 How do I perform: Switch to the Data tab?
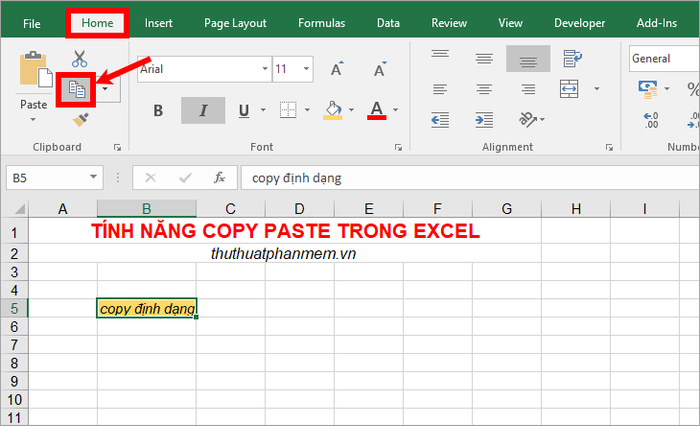[388, 23]
